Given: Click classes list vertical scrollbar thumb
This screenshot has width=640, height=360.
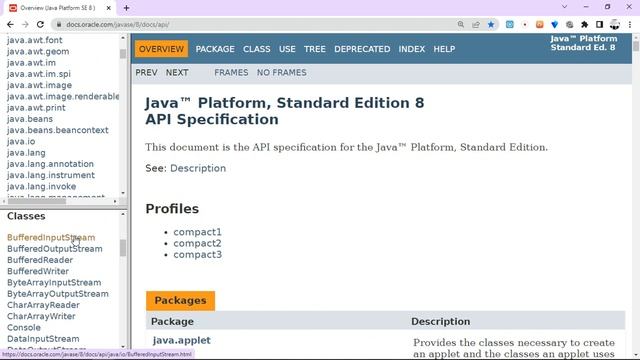Looking at the screenshot, I should [123, 248].
